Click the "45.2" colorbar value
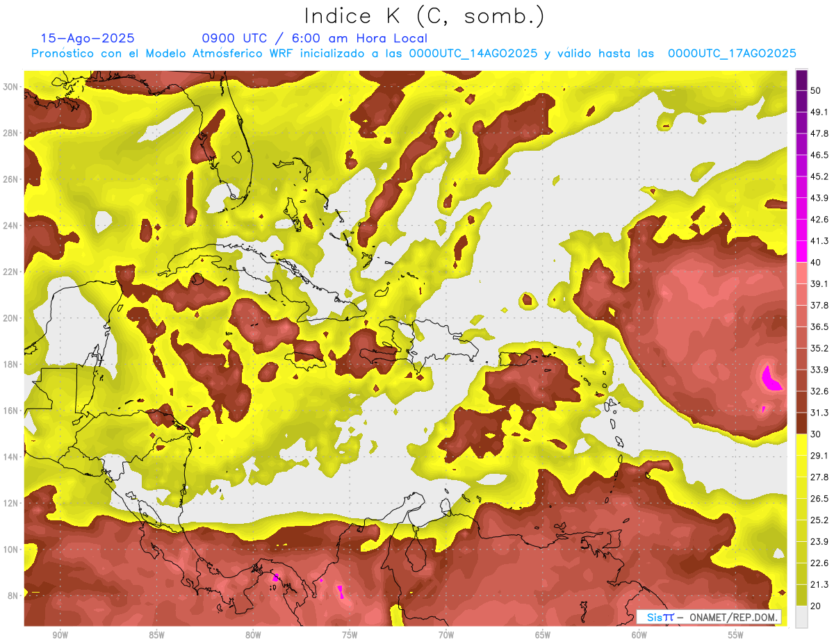The image size is (834, 644). pos(819,176)
